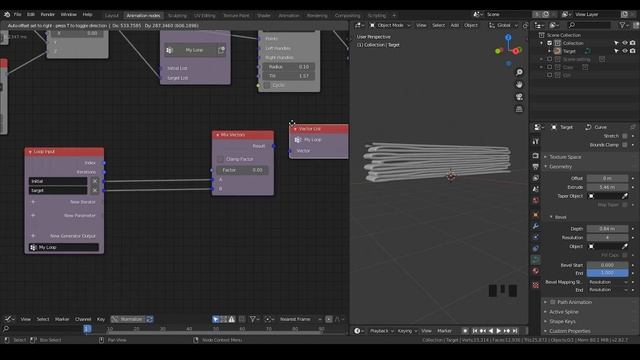This screenshot has height=360, width=640.
Task: Expand the Shape Keys panel
Action: [562, 322]
